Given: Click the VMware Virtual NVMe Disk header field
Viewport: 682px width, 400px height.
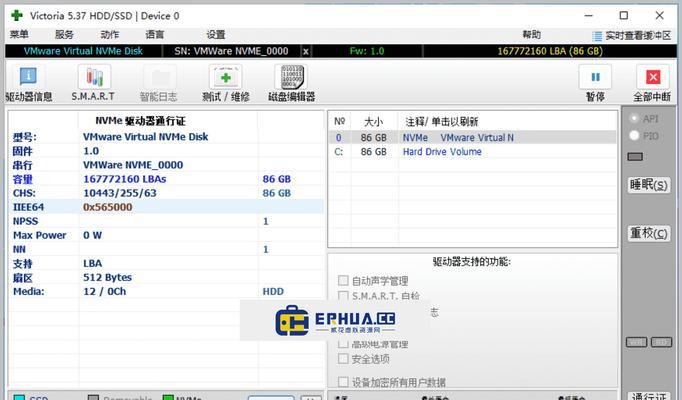Looking at the screenshot, I should point(83,51).
